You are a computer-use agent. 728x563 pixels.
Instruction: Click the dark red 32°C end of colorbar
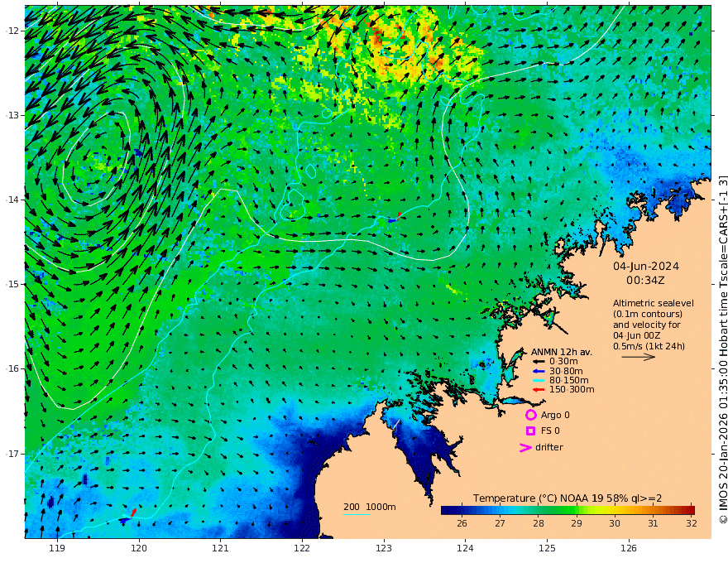point(691,511)
